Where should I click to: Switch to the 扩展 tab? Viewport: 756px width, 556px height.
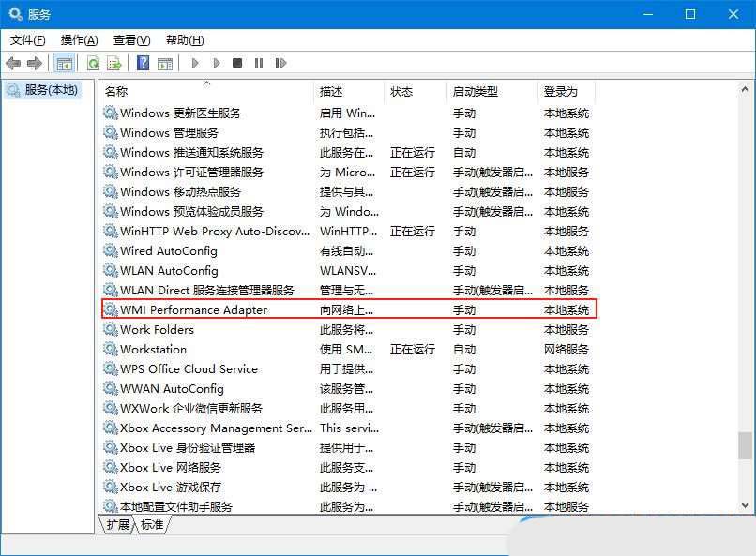[x=118, y=525]
